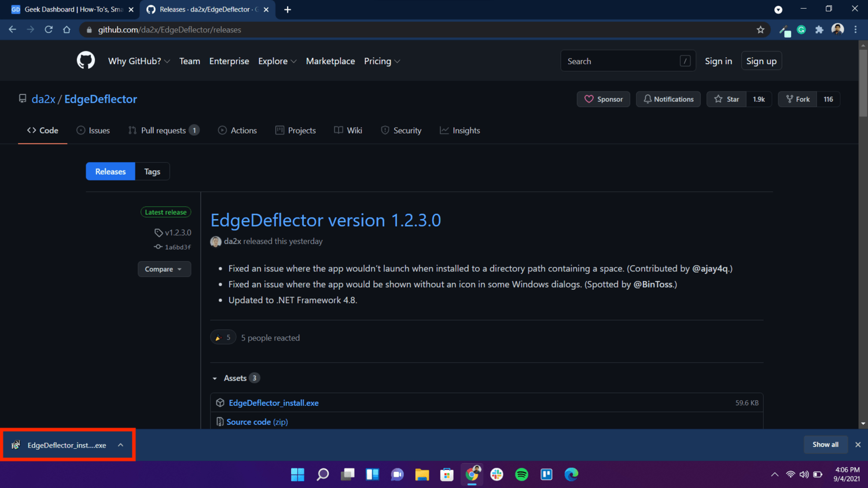Open the da2x user avatar

(216, 242)
